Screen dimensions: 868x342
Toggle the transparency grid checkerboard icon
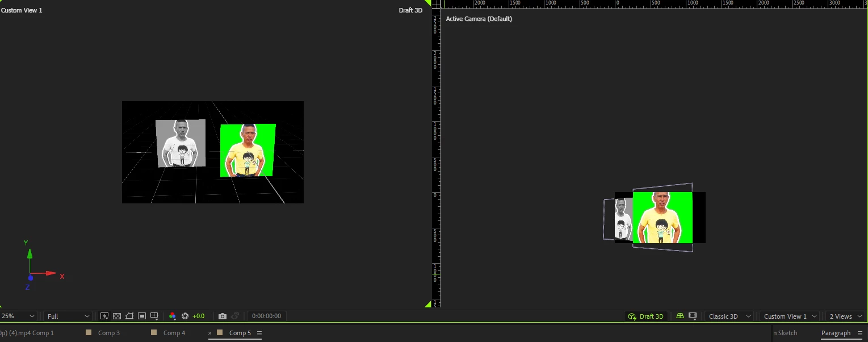(x=117, y=316)
